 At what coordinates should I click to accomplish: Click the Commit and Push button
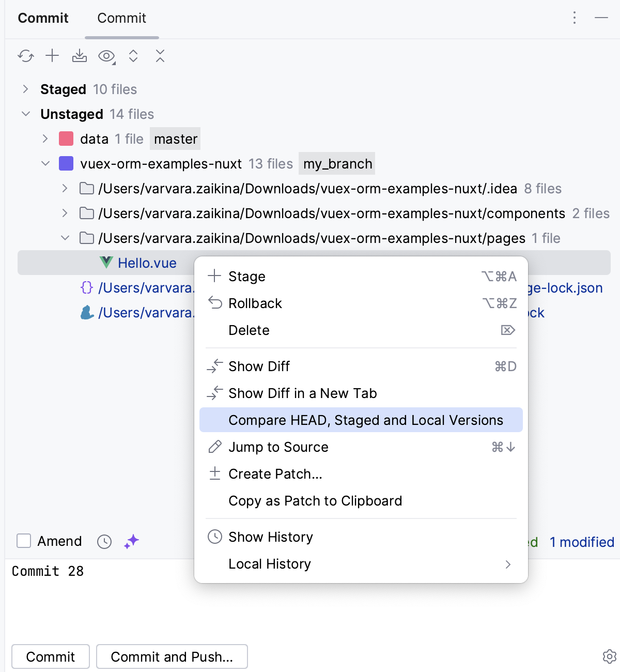pos(172,656)
